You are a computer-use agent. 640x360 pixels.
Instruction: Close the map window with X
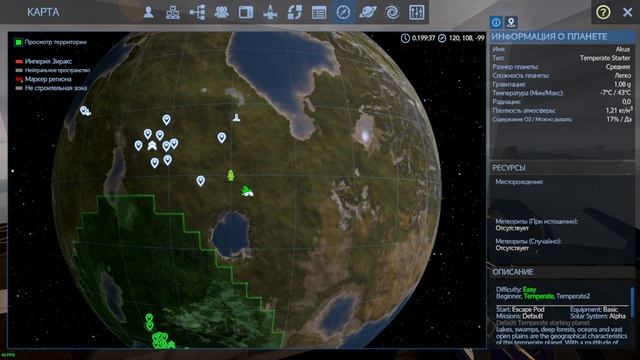click(628, 12)
